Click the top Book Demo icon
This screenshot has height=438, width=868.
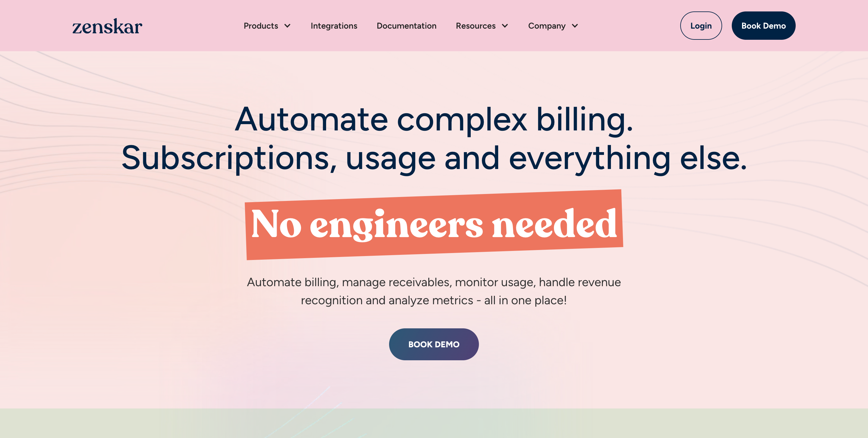click(763, 26)
